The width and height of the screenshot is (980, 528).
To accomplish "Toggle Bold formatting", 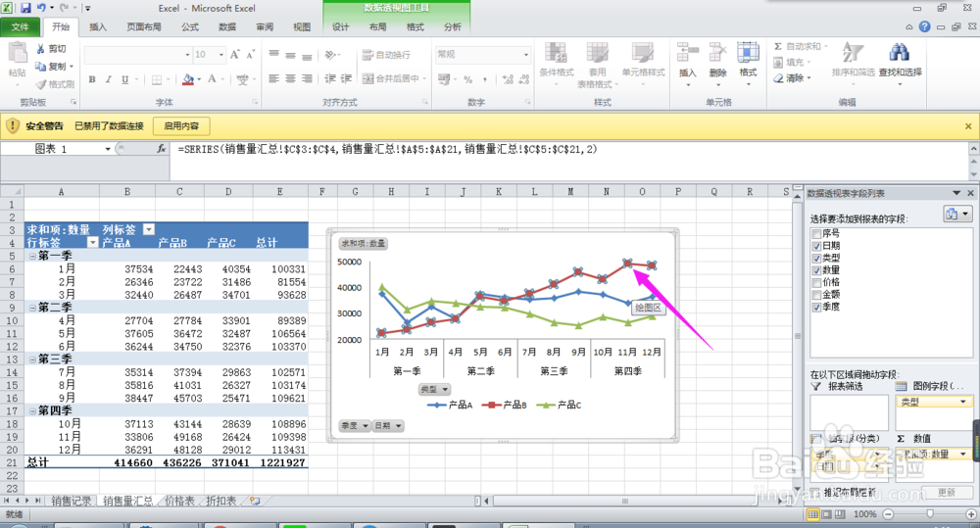I will (92, 79).
